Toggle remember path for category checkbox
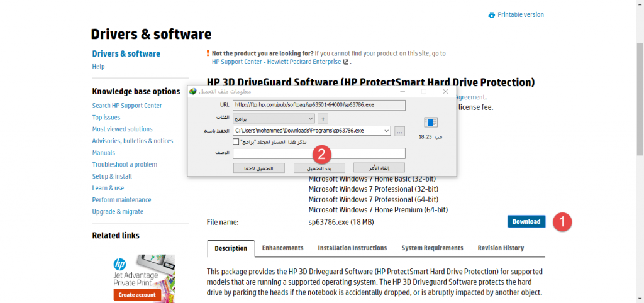Screen dimensions: 644x303 tap(236, 142)
